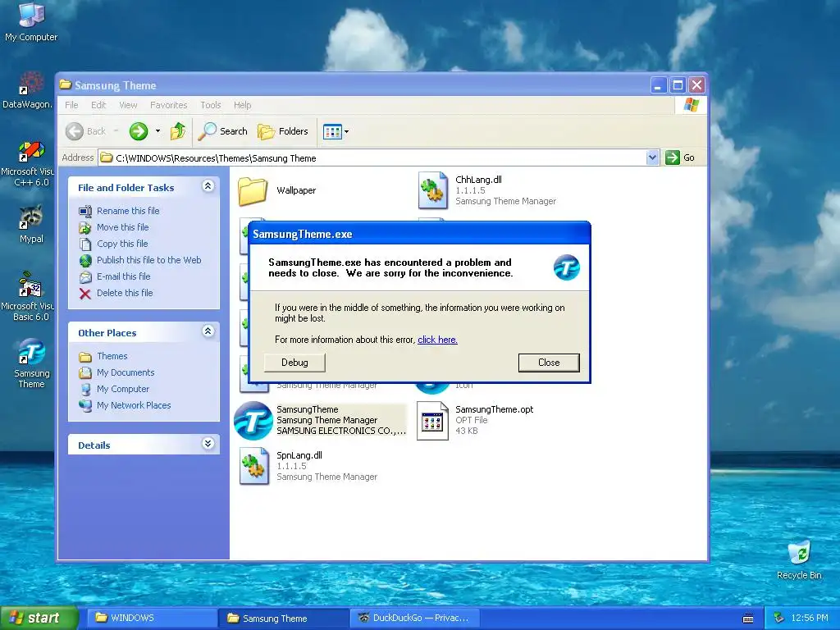Toggle the Folders pane button

(283, 131)
